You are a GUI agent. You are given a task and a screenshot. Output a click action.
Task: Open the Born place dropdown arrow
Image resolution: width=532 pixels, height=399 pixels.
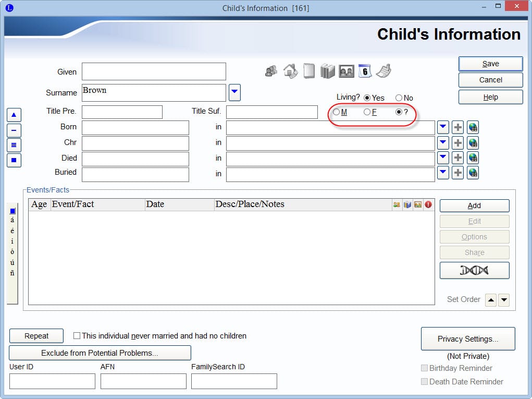pyautogui.click(x=443, y=127)
